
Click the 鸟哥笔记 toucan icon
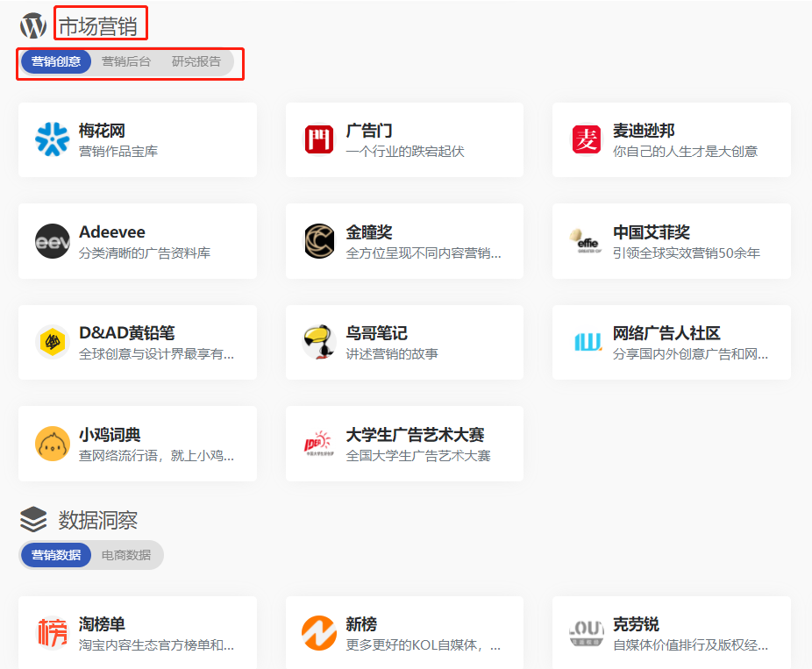coord(319,342)
